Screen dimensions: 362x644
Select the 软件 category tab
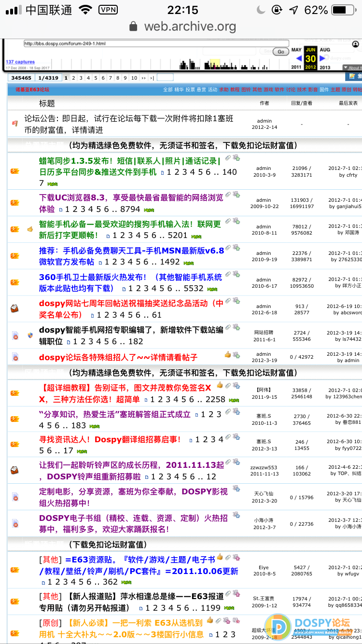tap(279, 89)
